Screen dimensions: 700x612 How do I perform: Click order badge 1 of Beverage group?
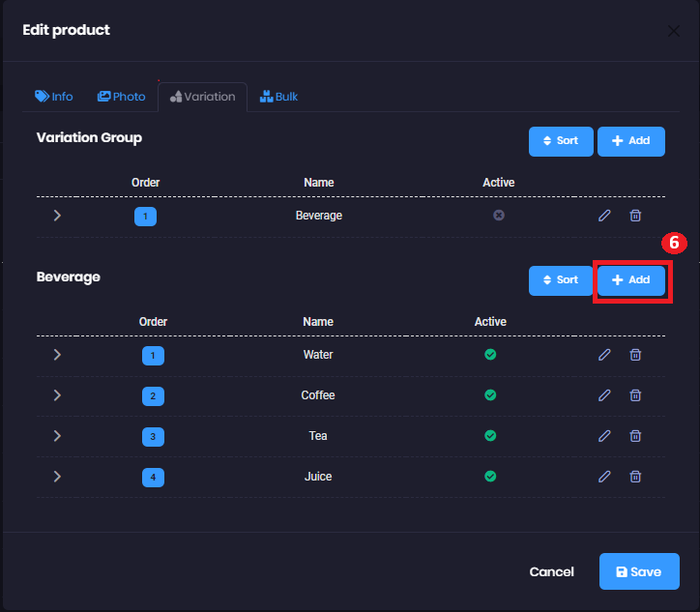[145, 217]
